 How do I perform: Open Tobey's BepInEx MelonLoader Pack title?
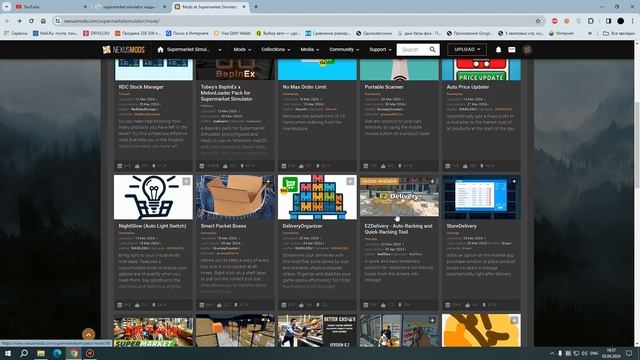(x=227, y=93)
